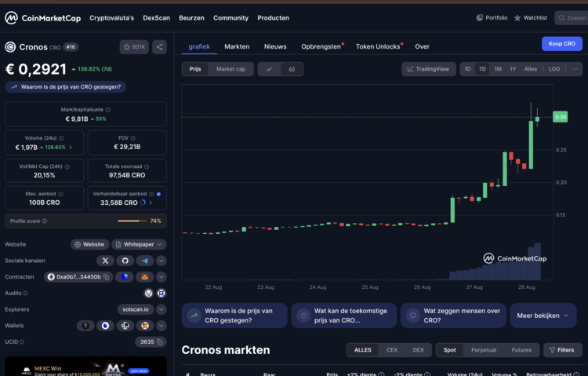Click the share icon next to Cronos

pos(159,47)
